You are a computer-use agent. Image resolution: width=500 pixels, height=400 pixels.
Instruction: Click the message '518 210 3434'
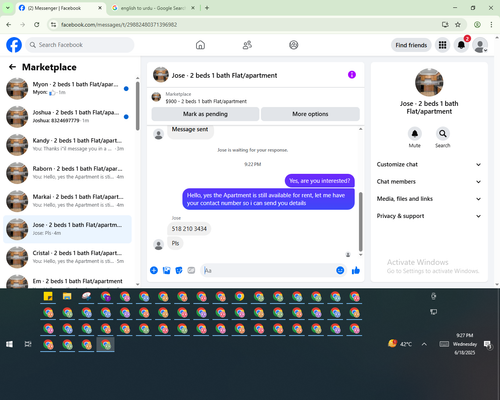(189, 229)
